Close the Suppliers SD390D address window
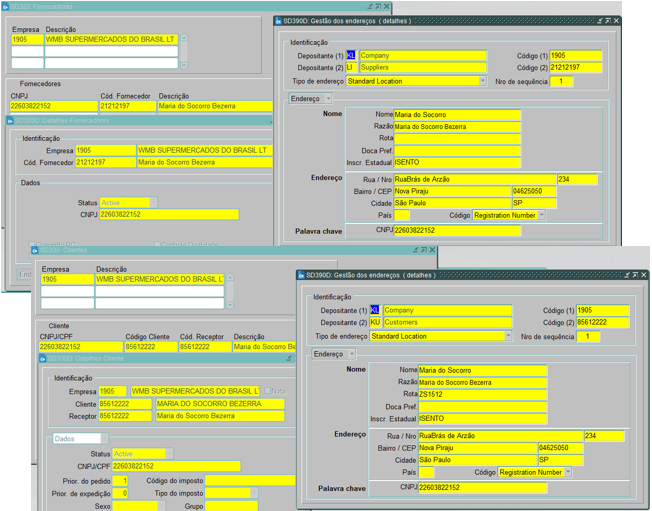652x511 pixels. pos(617,21)
